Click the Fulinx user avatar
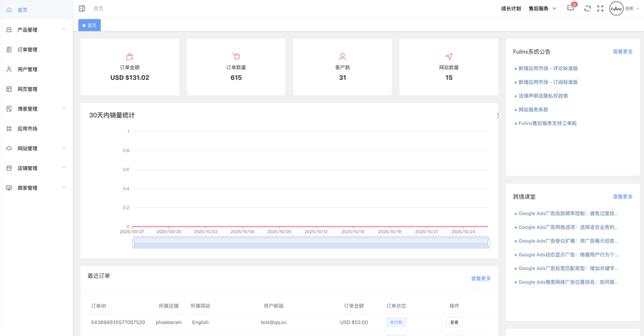The width and height of the screenshot is (644, 336). pos(616,9)
